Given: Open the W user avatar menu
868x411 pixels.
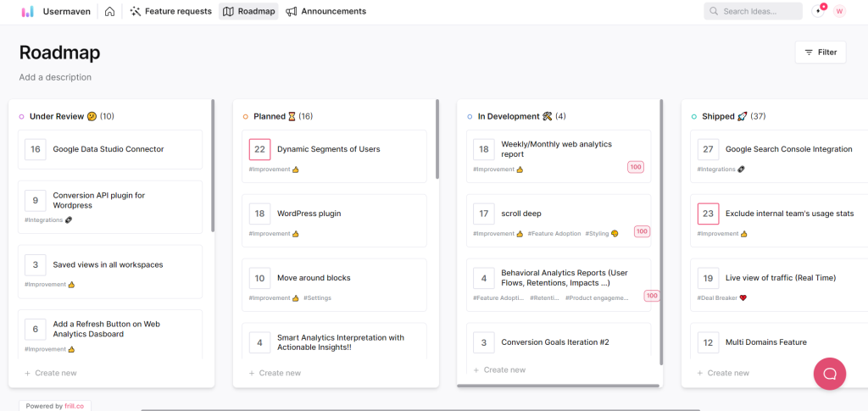Looking at the screenshot, I should pyautogui.click(x=840, y=11).
